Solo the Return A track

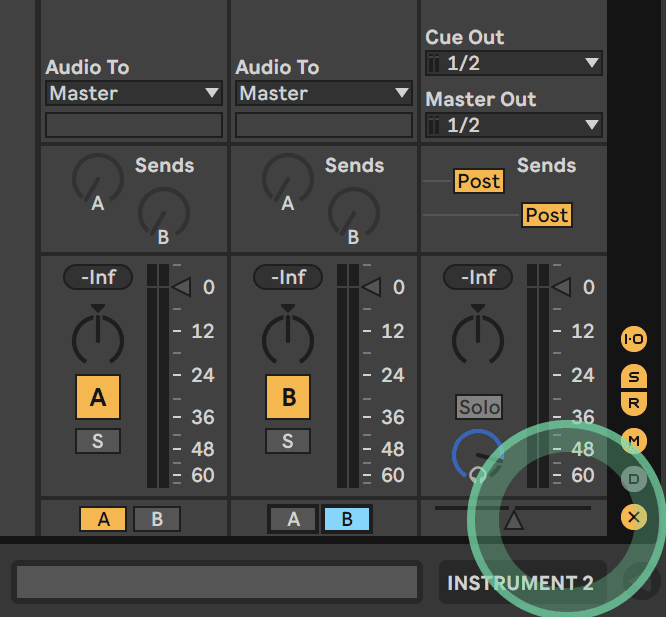(98, 441)
